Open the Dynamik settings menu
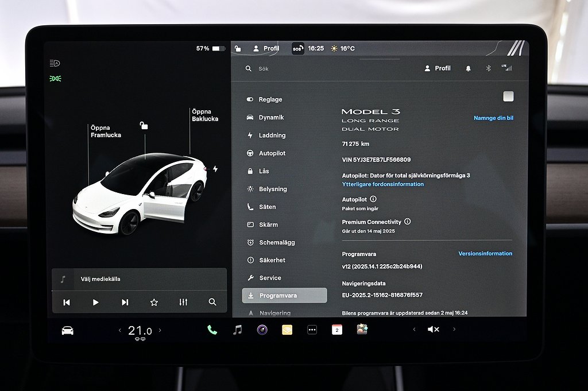 (x=265, y=117)
